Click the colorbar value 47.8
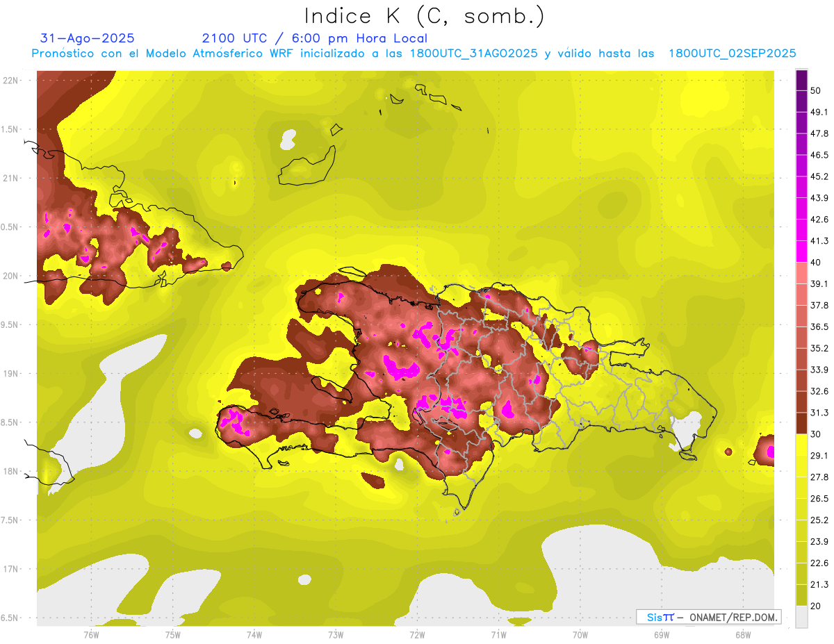This screenshot has width=834, height=644. coord(819,133)
